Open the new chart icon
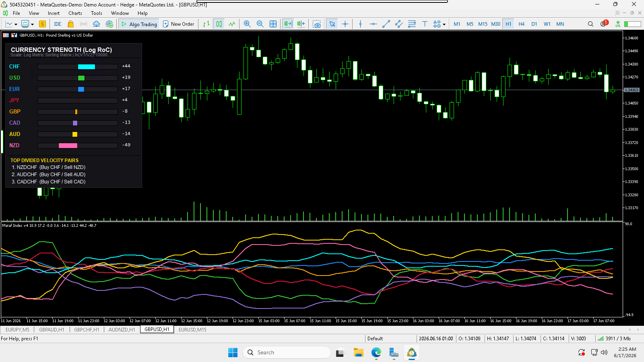The height and width of the screenshot is (362, 644). 9,24
